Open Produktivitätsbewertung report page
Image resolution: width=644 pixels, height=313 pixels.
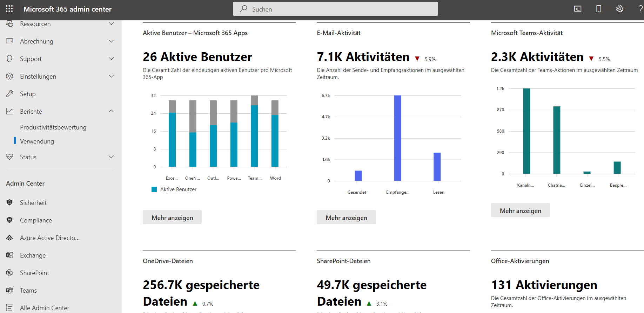[x=53, y=127]
